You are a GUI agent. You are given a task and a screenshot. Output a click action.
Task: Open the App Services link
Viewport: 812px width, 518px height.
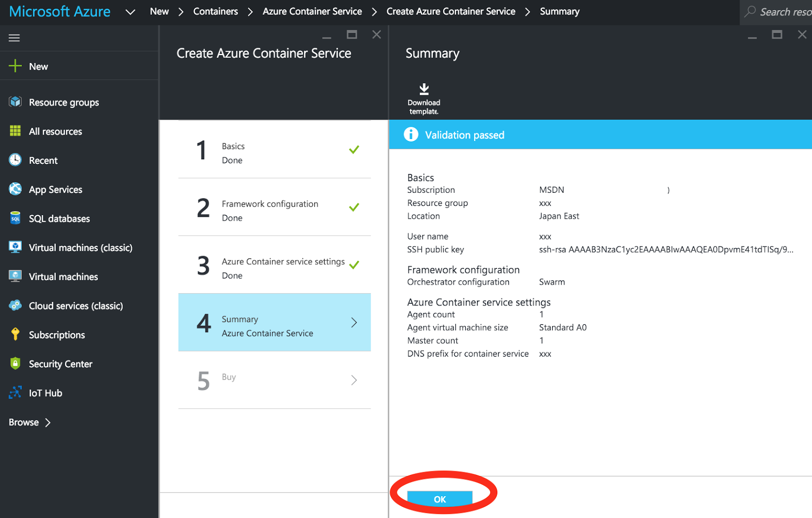(x=55, y=189)
